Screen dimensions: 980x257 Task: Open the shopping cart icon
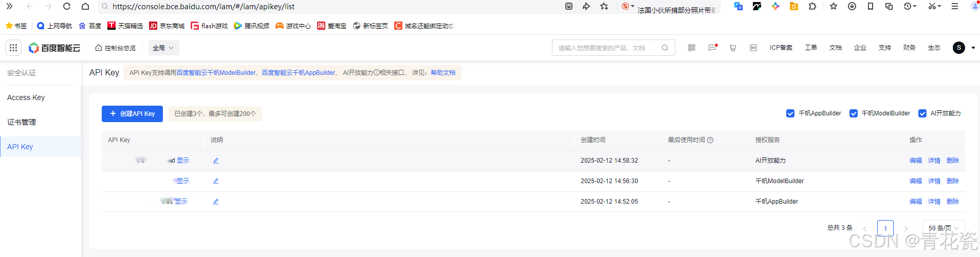tap(733, 48)
